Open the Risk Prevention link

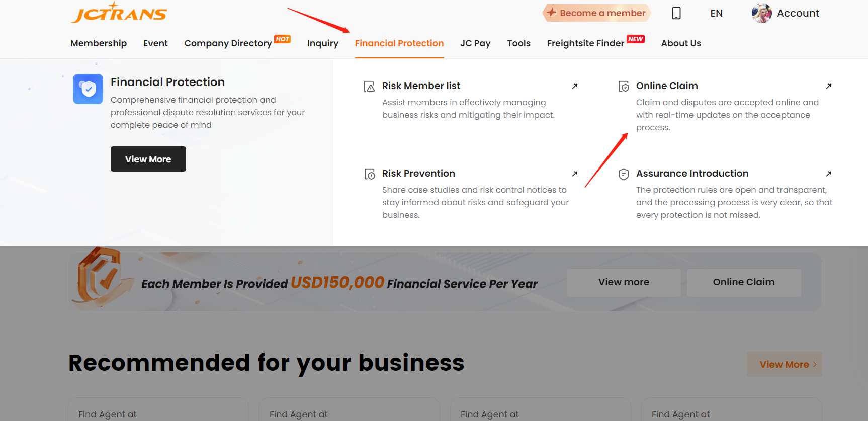point(418,174)
